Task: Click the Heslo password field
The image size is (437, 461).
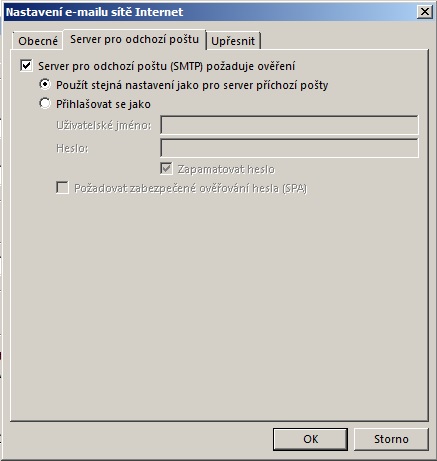Action: click(x=289, y=148)
